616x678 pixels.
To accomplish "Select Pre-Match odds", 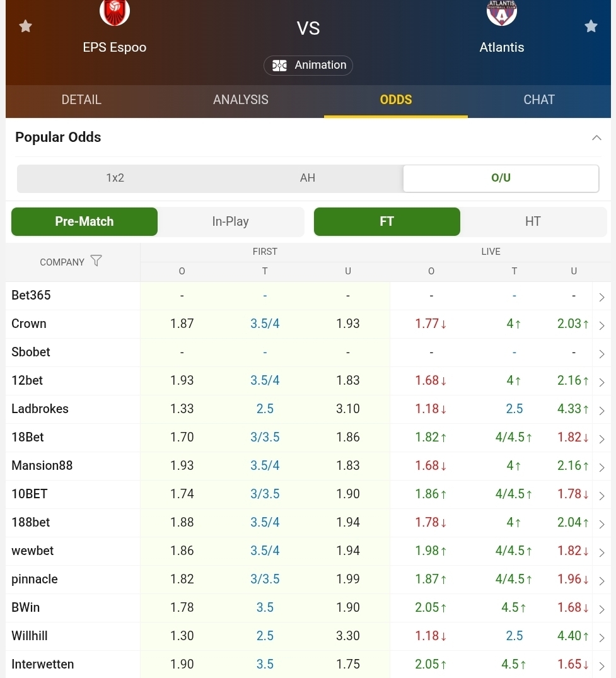I will tap(84, 221).
